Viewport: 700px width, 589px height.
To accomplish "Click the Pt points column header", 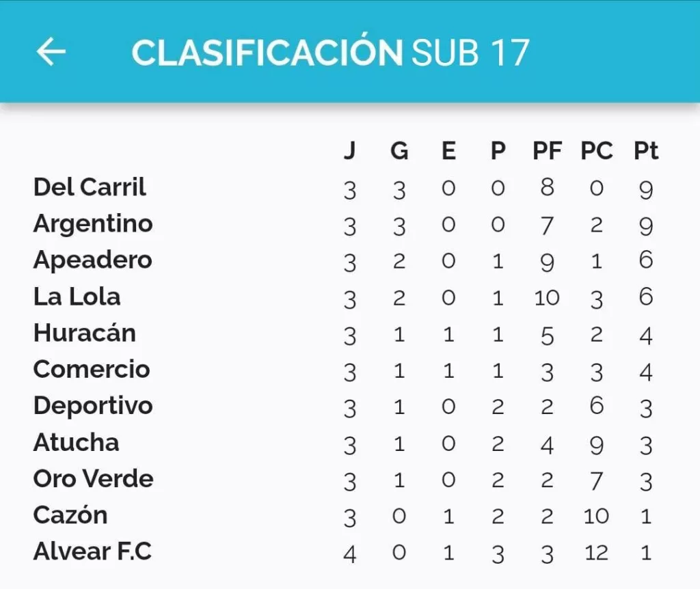I will pos(646,150).
